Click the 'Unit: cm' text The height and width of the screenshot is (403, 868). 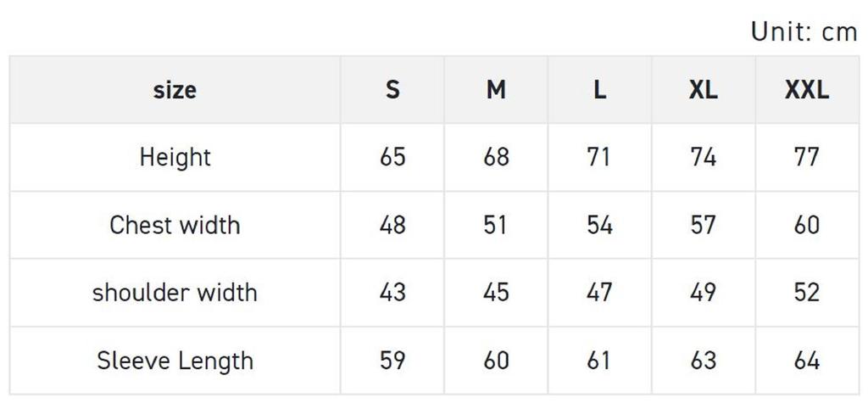coord(804,32)
